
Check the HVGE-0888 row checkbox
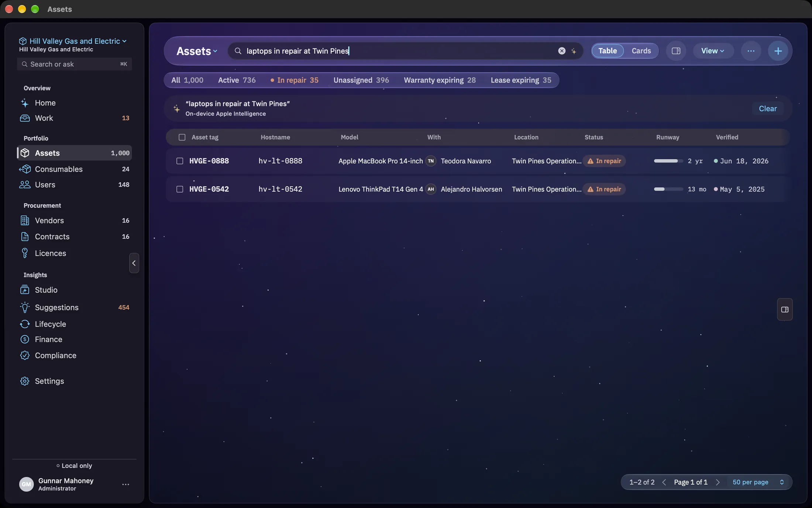pyautogui.click(x=180, y=161)
